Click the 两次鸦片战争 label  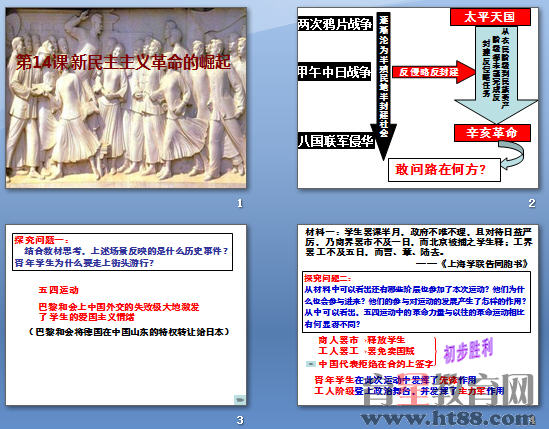pos(335,24)
